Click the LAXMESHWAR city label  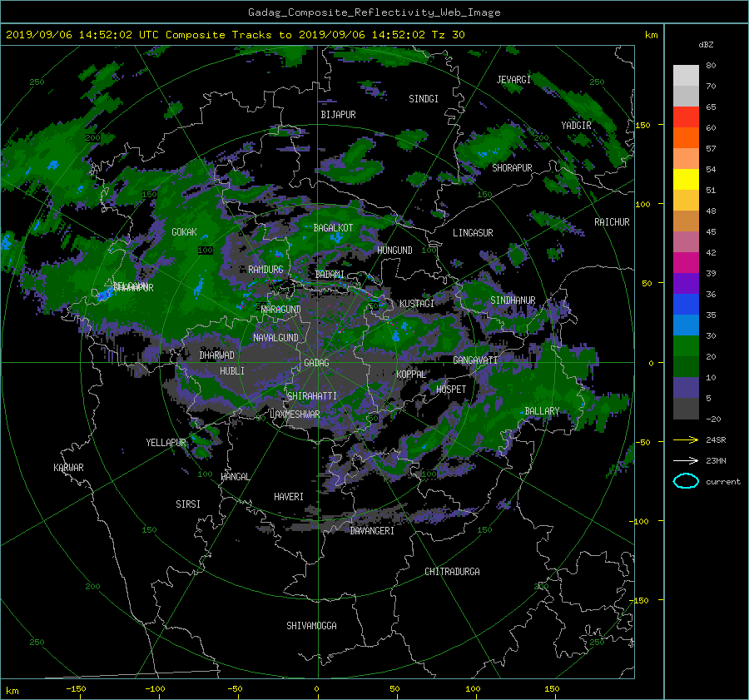pos(295,415)
